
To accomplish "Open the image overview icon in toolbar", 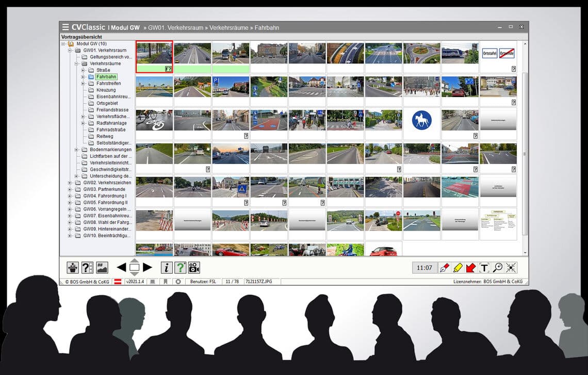I will [102, 267].
